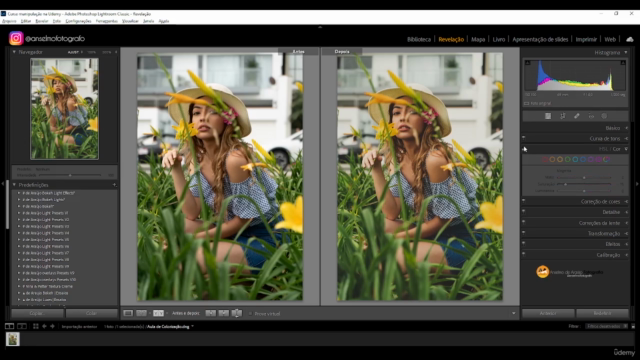Expand the Bokeh Light Effects preset folder
This screenshot has width=640, height=360.
click(19, 193)
